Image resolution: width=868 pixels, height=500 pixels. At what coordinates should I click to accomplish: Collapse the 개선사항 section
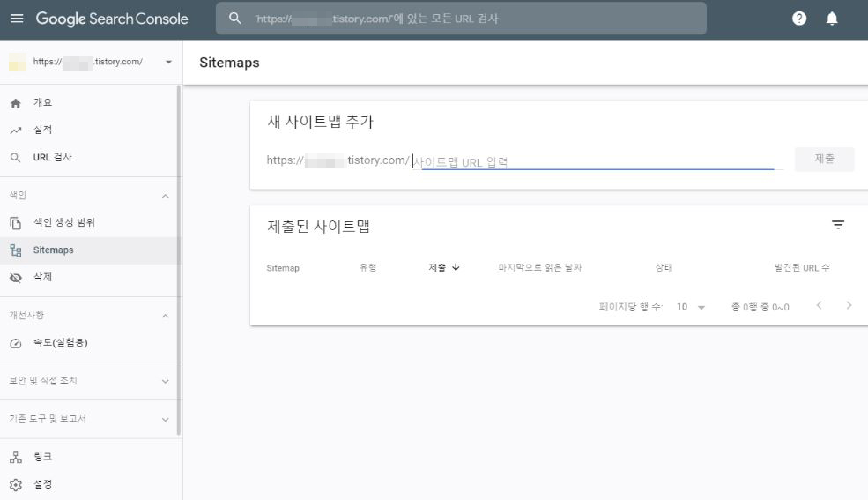(x=165, y=316)
